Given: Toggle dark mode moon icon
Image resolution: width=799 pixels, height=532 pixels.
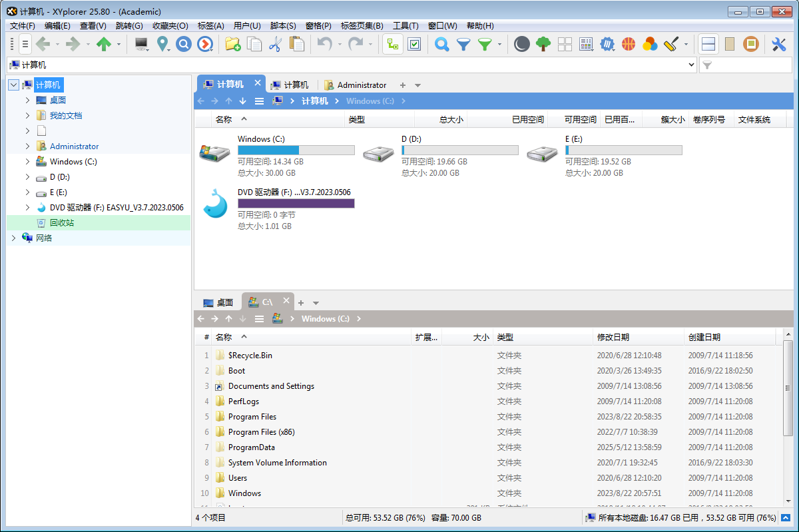Looking at the screenshot, I should [522, 45].
